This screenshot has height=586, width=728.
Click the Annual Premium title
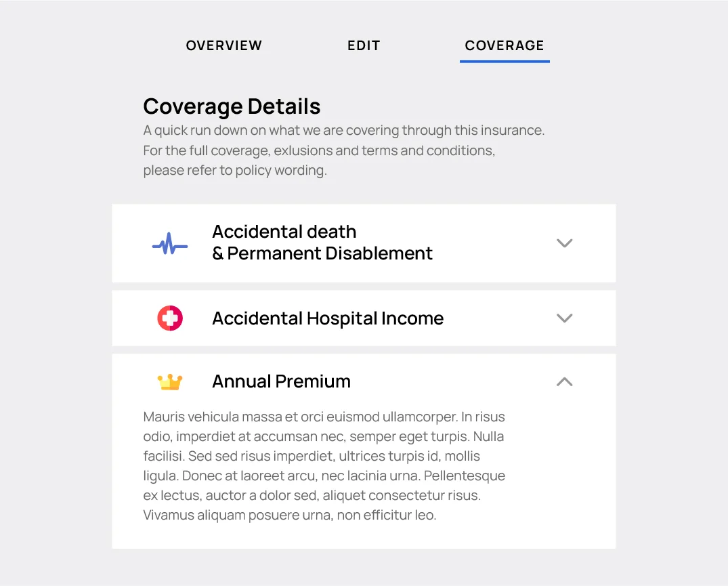[281, 381]
